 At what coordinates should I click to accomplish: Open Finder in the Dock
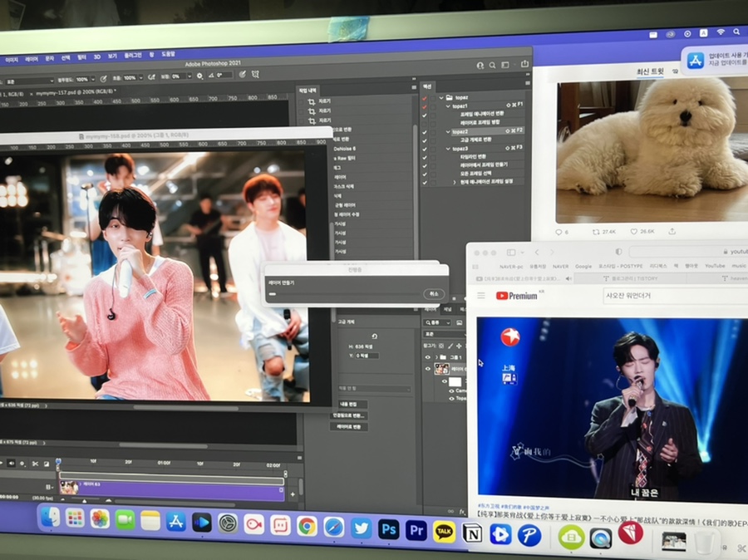click(50, 518)
